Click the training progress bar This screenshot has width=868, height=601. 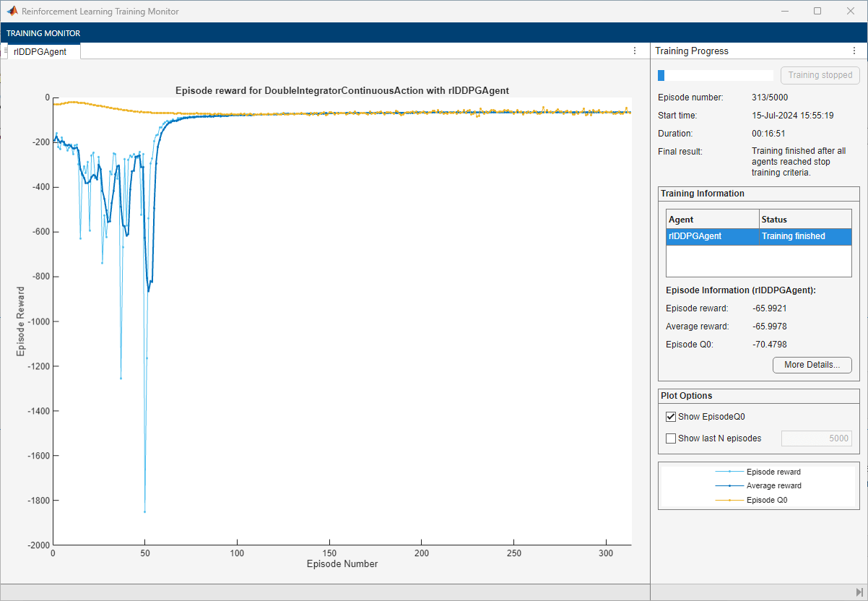tap(715, 75)
